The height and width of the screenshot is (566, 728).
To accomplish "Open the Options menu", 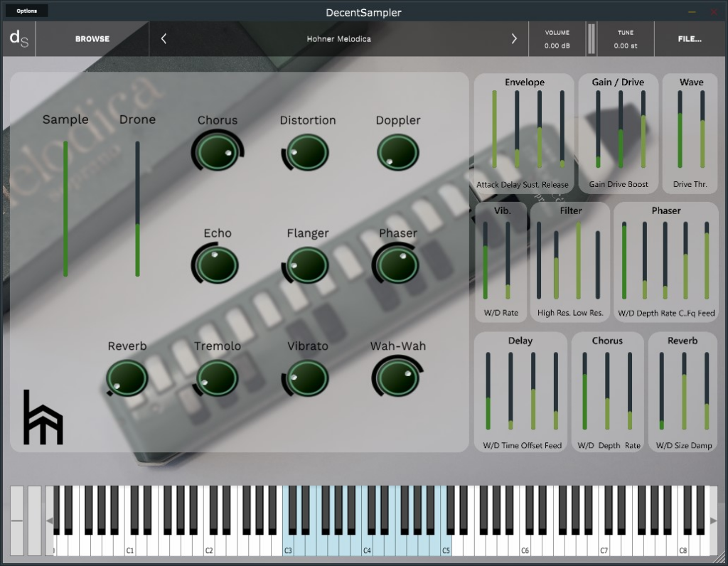I will pyautogui.click(x=26, y=11).
